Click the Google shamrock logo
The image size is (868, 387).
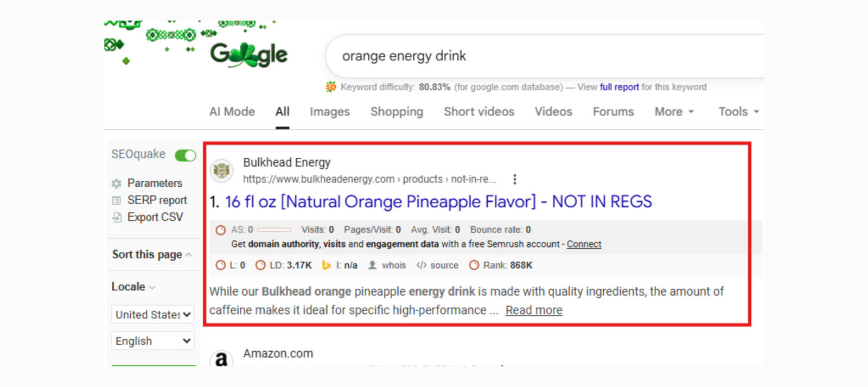tap(248, 55)
